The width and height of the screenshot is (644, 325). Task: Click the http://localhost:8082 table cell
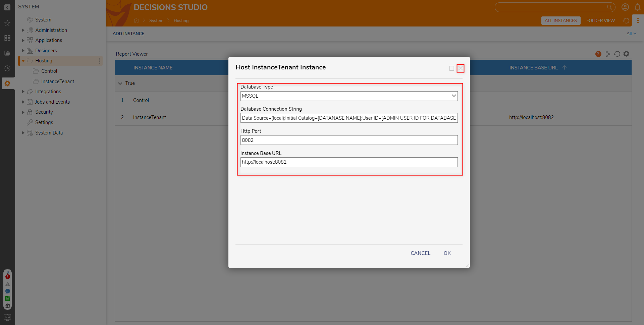[531, 117]
